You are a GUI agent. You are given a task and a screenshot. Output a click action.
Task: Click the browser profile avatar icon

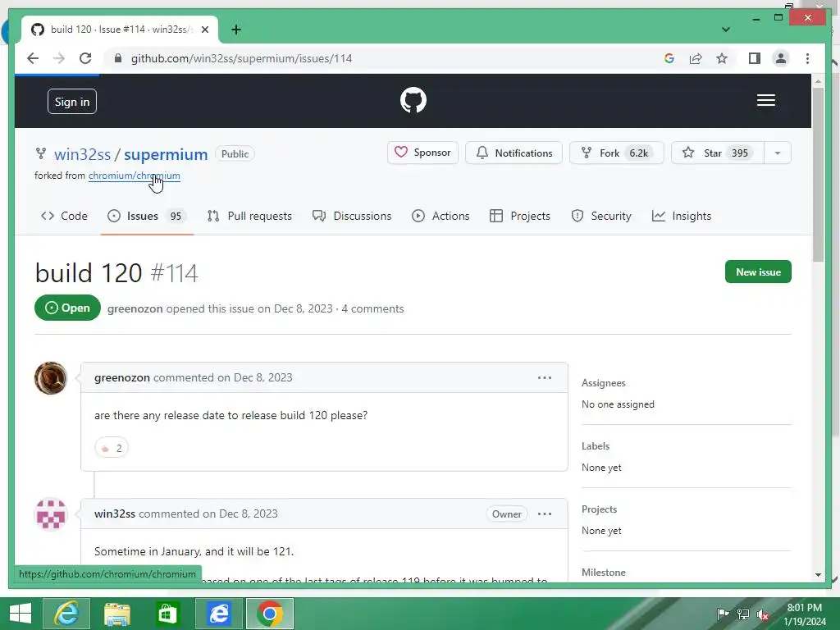781,58
